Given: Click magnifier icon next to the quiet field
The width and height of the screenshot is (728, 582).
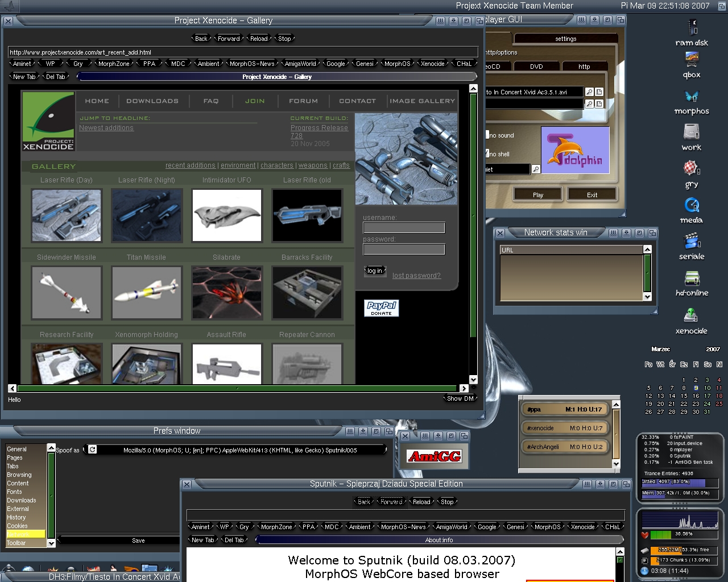Looking at the screenshot, I should pyautogui.click(x=536, y=169).
